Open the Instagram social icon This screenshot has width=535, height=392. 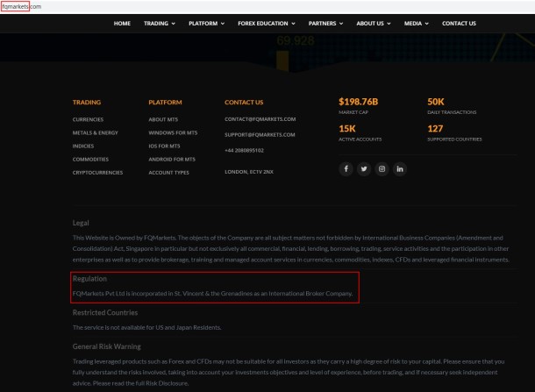(x=382, y=169)
